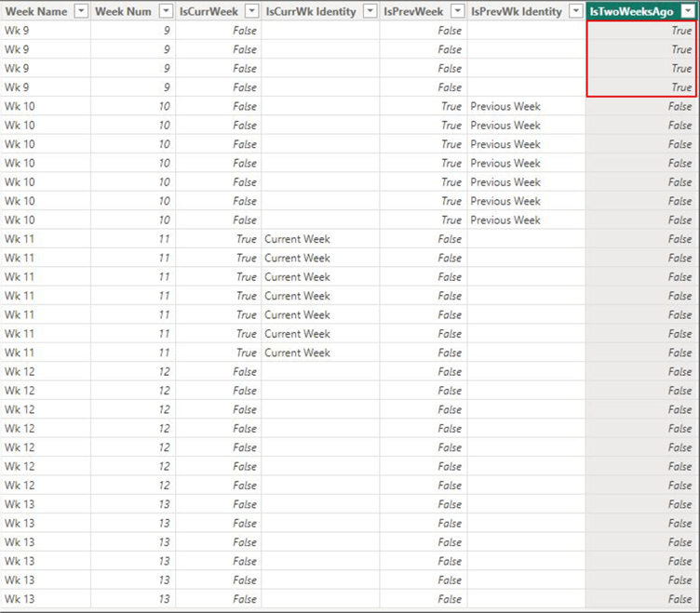This screenshot has width=700, height=613.
Task: Click the last Wk 13 cell
Action: pyautogui.click(x=46, y=599)
